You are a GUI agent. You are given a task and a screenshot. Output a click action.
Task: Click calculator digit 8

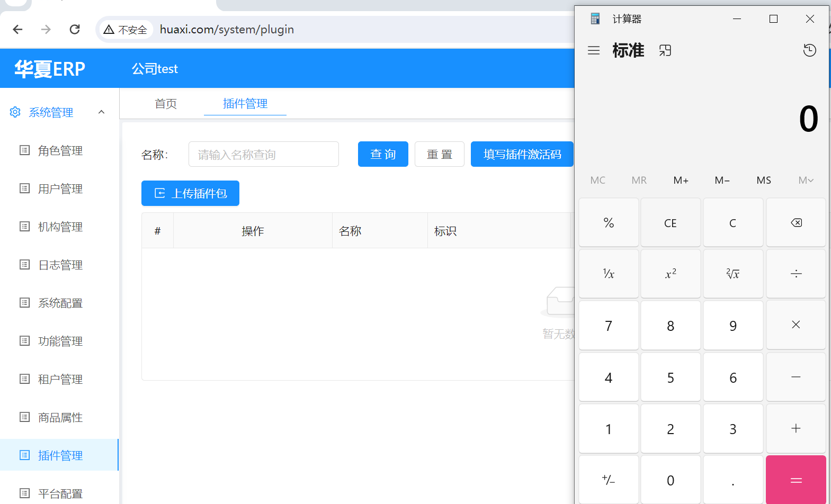(x=671, y=325)
